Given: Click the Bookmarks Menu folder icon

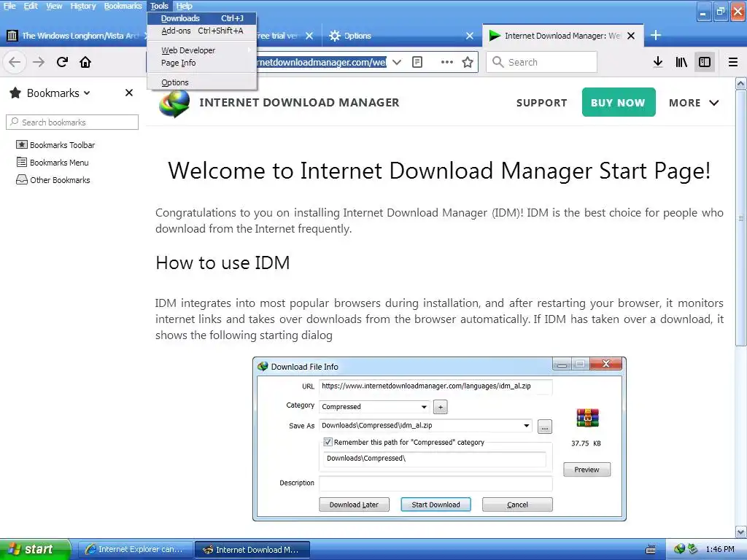Looking at the screenshot, I should (21, 163).
